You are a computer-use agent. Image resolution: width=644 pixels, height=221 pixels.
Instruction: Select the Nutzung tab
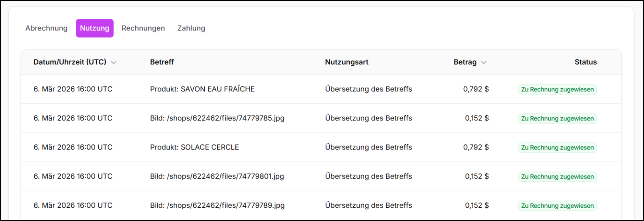[95, 28]
